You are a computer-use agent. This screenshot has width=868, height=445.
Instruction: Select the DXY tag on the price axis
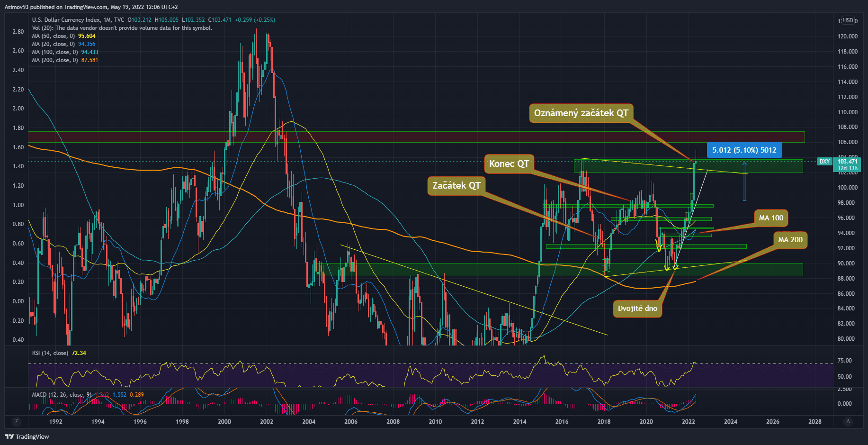click(x=824, y=162)
